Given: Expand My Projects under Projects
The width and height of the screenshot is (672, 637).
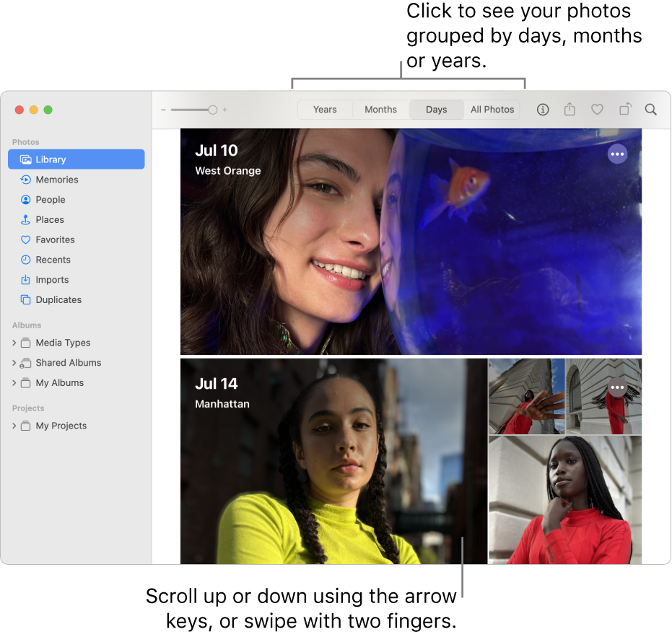Looking at the screenshot, I should (15, 426).
